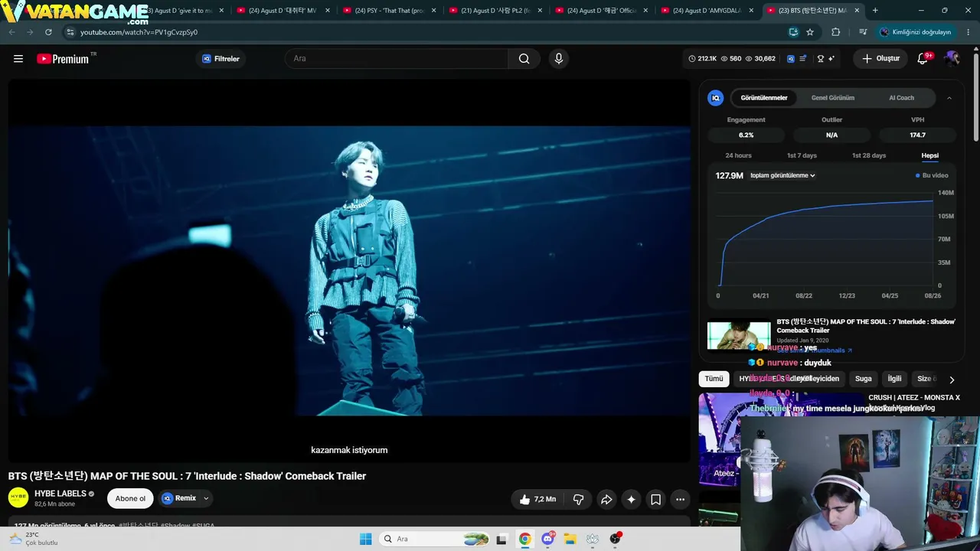
Task: Click the round vidIQ logo in panel
Action: 716,98
